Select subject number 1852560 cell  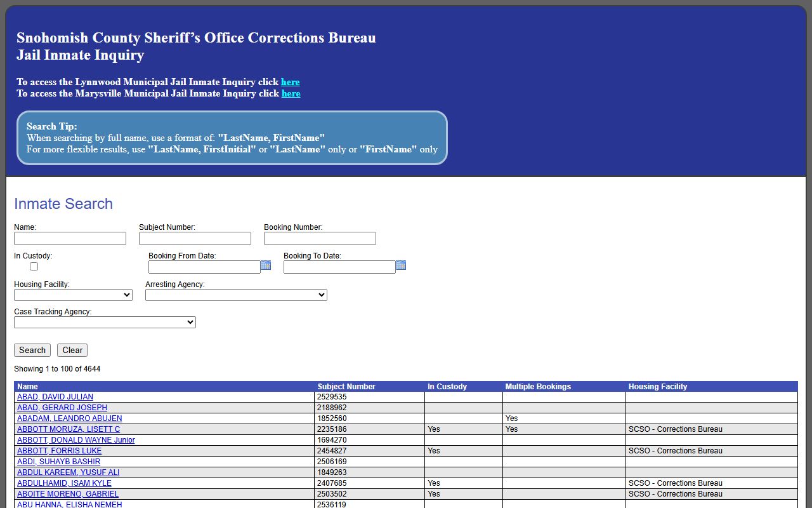[x=370, y=418]
